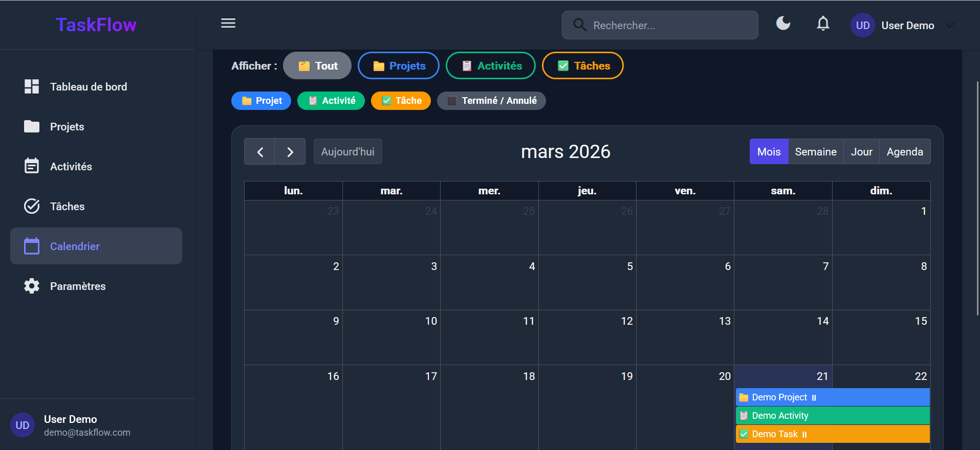Image resolution: width=980 pixels, height=450 pixels.
Task: Filter calendar by Tâches
Action: 583,65
